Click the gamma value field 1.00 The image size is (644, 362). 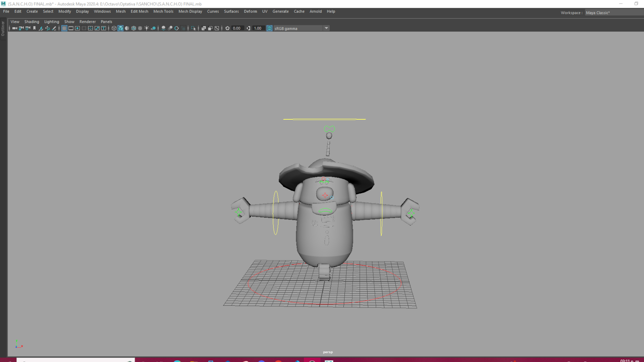(258, 28)
